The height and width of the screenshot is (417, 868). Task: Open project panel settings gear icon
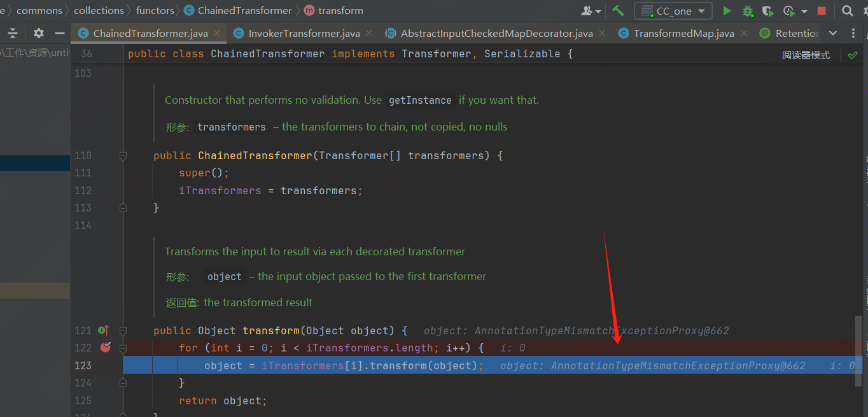click(x=39, y=33)
